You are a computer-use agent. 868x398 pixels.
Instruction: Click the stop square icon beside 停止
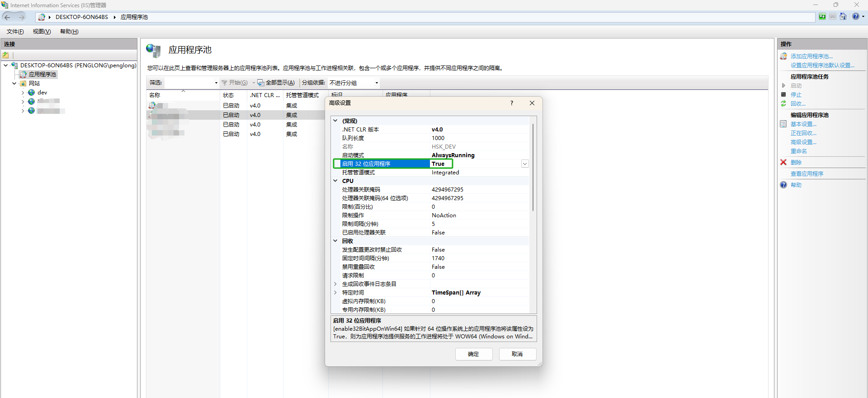[783, 95]
